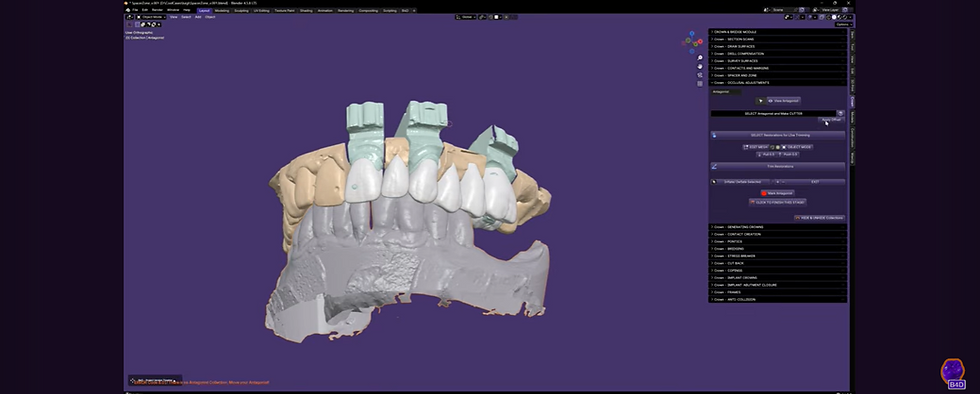Collapse the Crown - OCCLUSAL ADJUSTMENTS panel
980x394 pixels.
click(x=778, y=83)
